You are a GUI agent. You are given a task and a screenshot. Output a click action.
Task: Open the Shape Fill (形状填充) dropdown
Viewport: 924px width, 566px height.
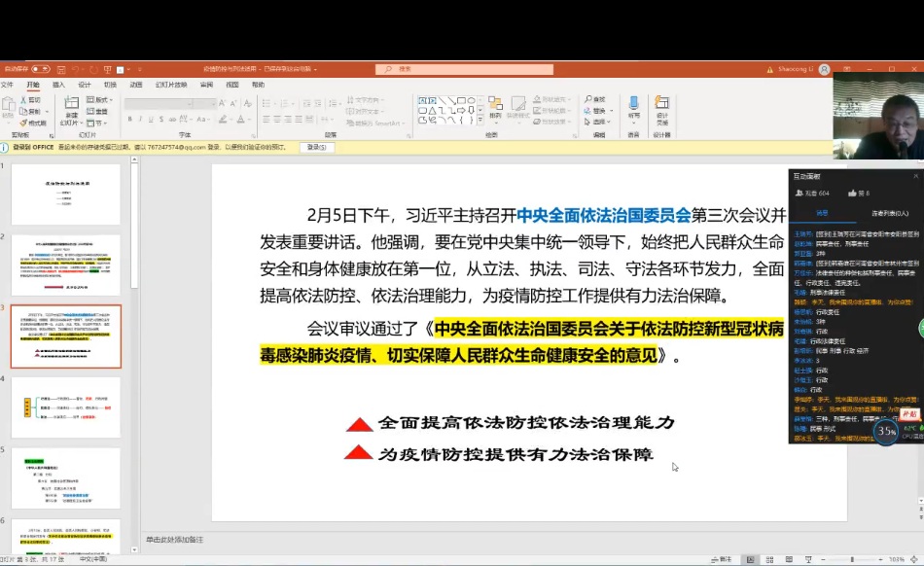pyautogui.click(x=552, y=99)
